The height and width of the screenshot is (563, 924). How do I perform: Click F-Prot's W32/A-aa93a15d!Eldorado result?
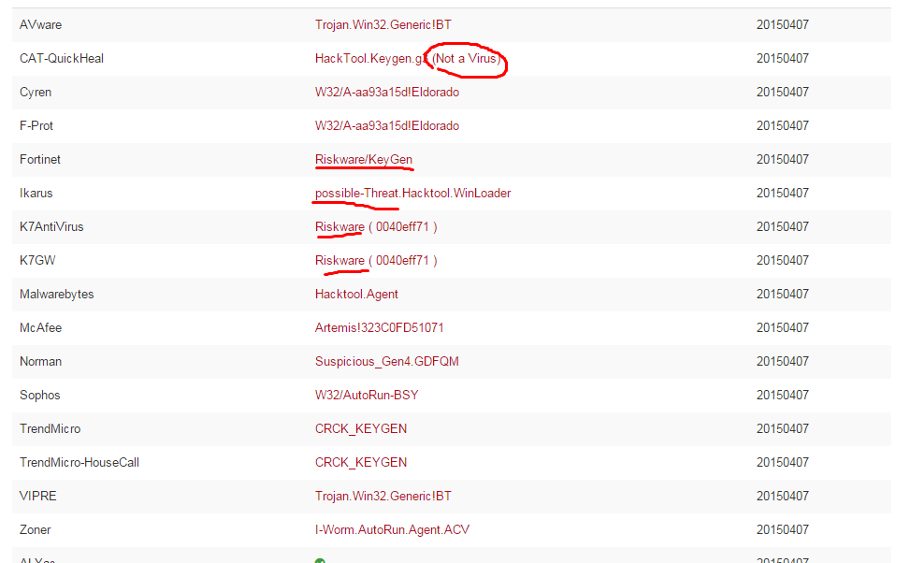(x=386, y=125)
